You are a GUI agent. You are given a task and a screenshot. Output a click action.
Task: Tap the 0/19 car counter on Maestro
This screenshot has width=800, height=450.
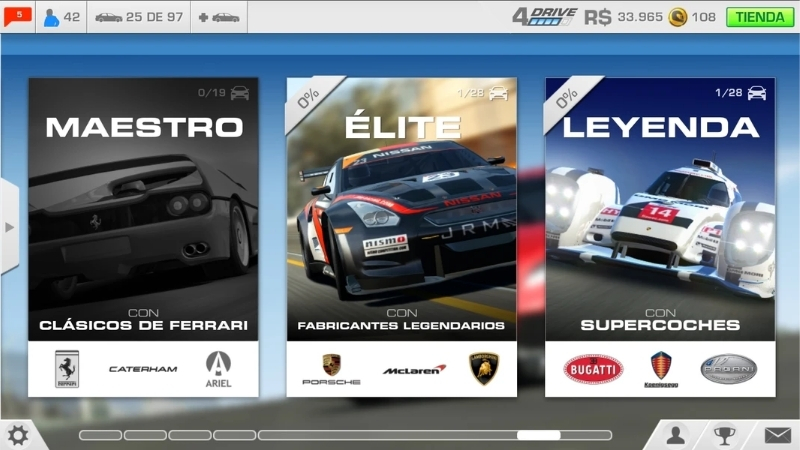223,93
